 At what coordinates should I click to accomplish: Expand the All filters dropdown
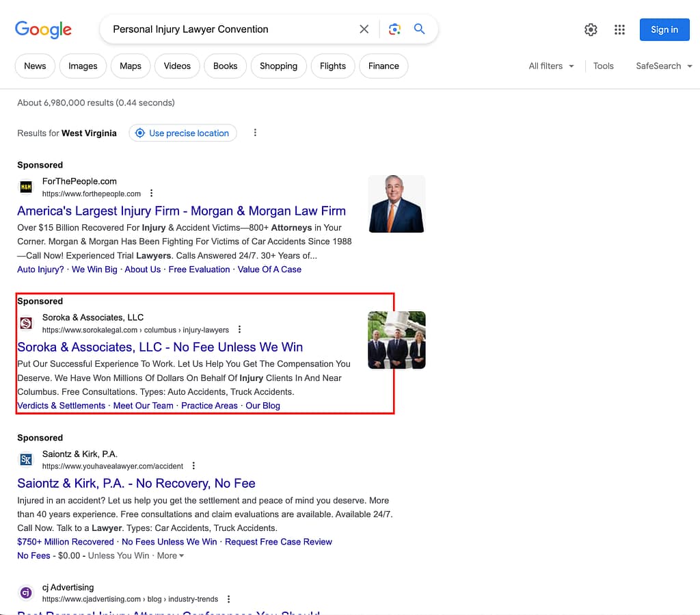coord(551,66)
